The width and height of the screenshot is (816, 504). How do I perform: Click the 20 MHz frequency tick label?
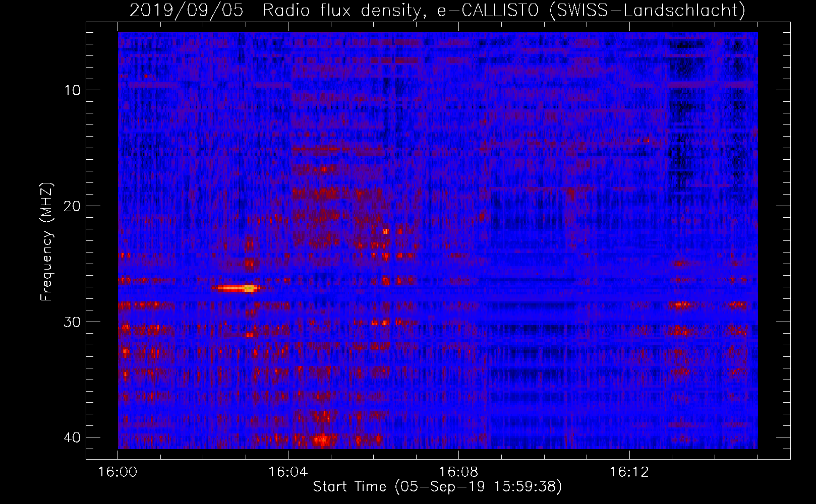tap(72, 206)
